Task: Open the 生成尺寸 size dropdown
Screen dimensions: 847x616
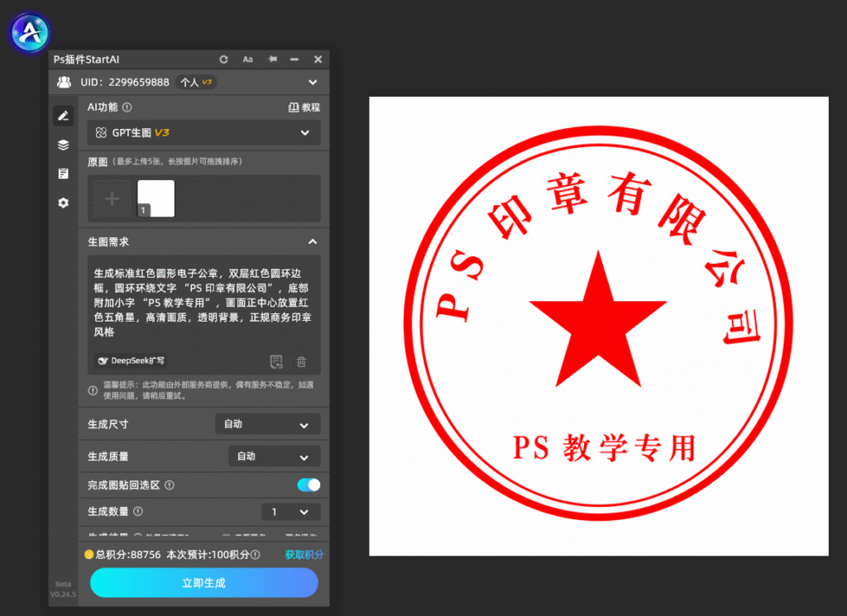Action: [x=268, y=424]
